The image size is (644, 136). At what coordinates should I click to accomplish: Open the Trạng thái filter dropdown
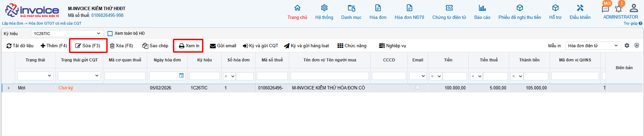(36, 76)
